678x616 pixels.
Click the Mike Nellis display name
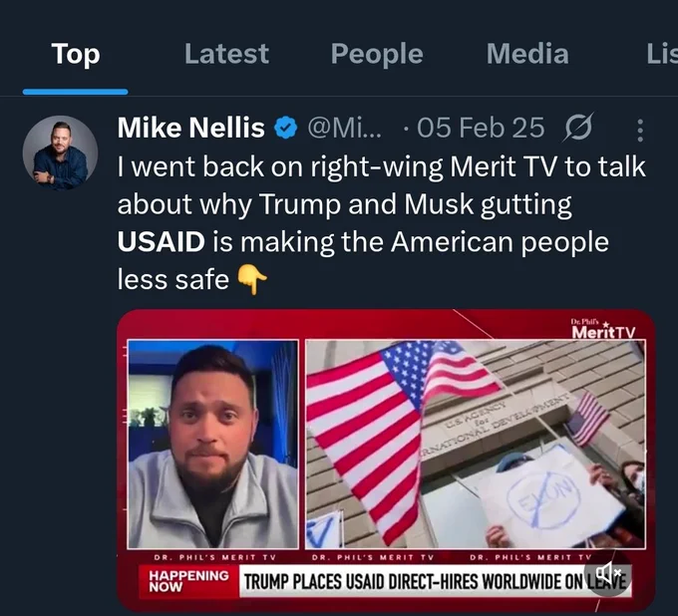[190, 128]
